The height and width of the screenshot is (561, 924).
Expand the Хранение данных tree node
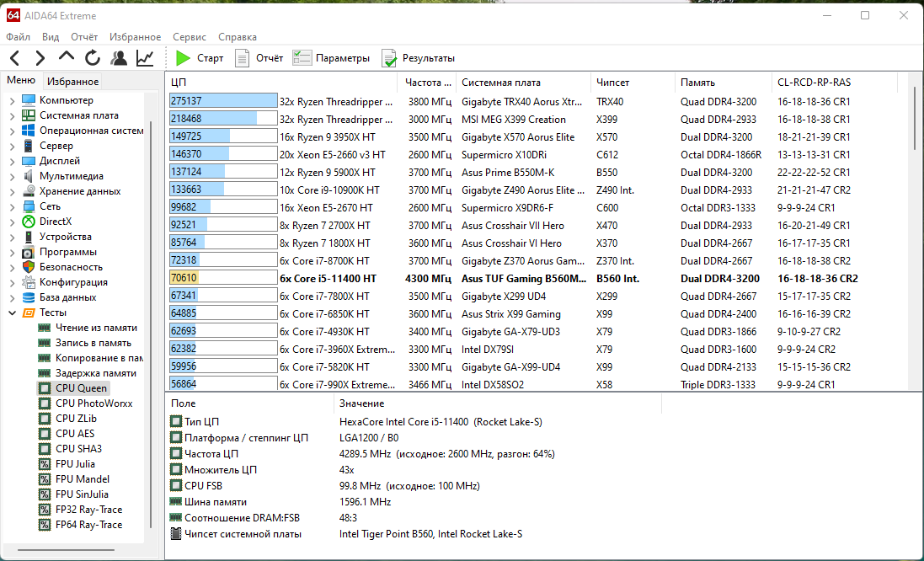[12, 191]
